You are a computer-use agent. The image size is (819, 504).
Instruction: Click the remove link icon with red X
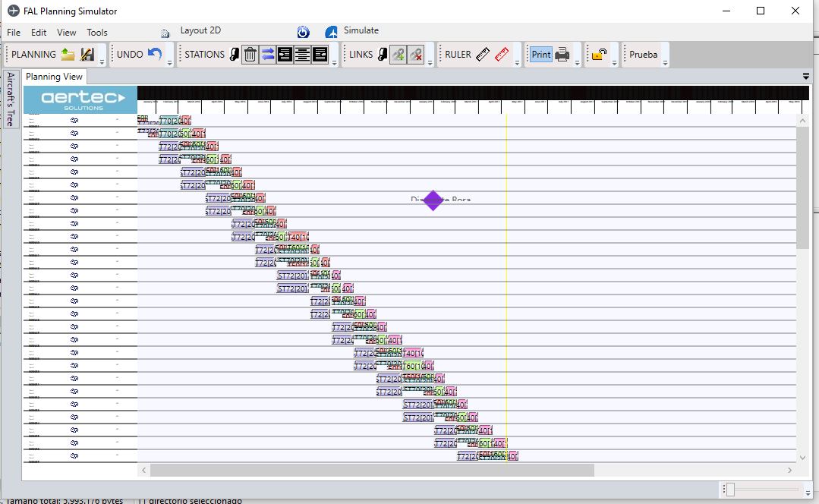(x=415, y=55)
